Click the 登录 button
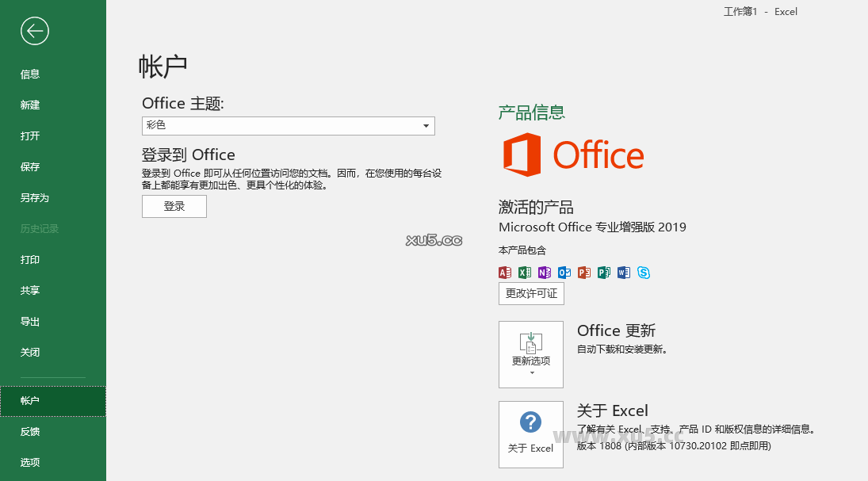Viewport: 868px width, 481px height. point(174,206)
